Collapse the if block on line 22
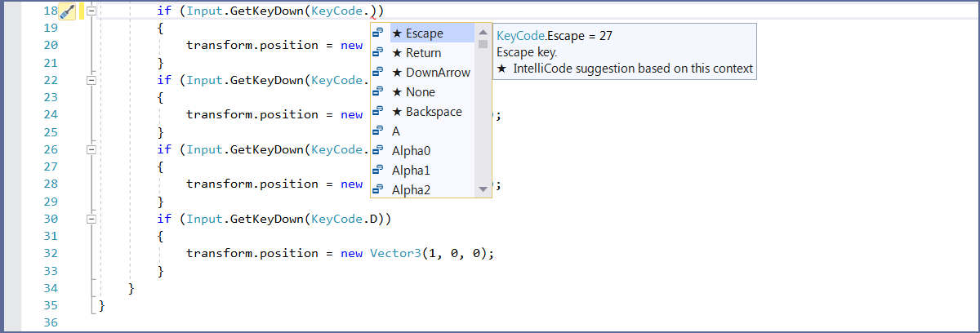Viewport: 980px width, 333px height. 91,80
